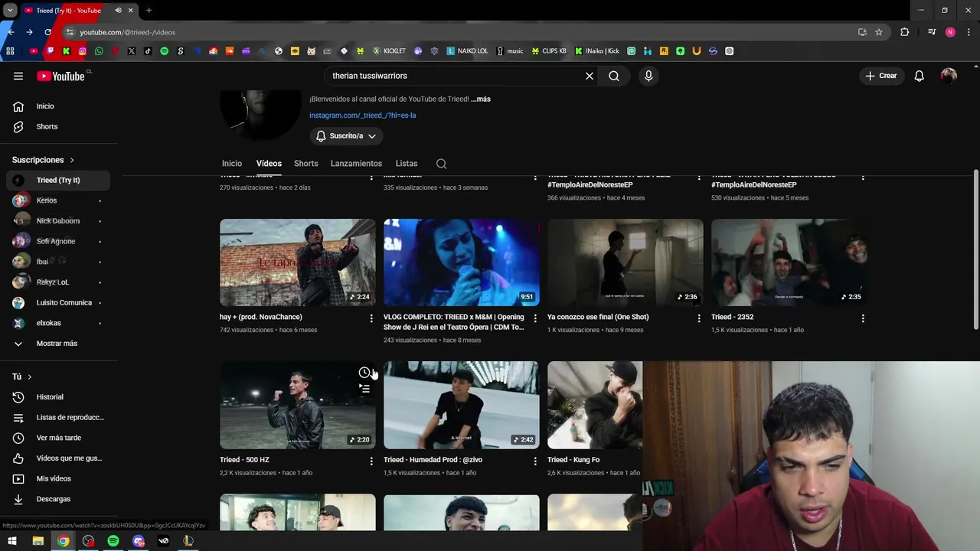The width and height of the screenshot is (980, 551).
Task: Open the options menu for Trieed - 500 HZ
Action: point(371,461)
